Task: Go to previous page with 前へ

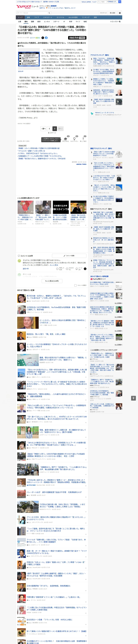Action: pos(43,128)
